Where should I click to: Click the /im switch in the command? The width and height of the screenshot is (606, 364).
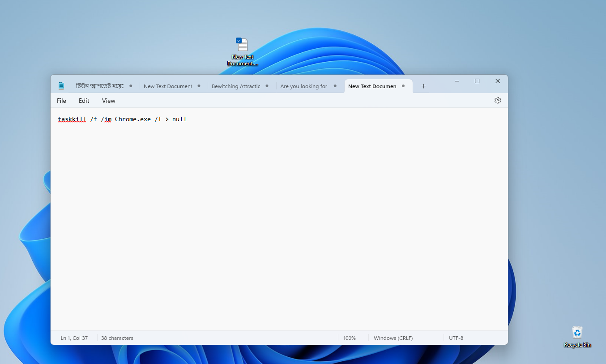click(x=106, y=119)
